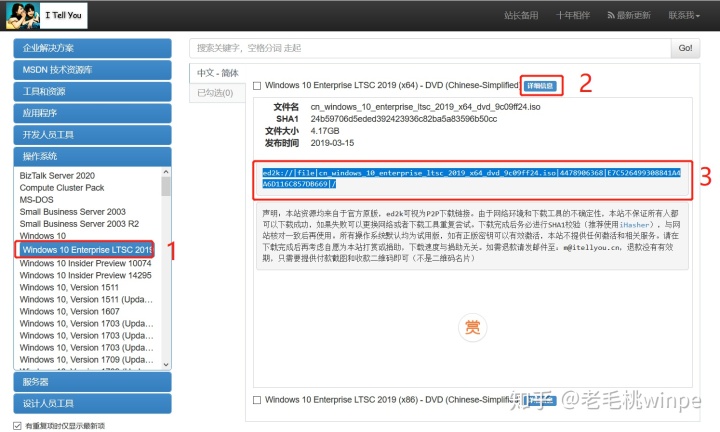
Task: Select Small Business Server 2003 entry
Action: (x=73, y=212)
